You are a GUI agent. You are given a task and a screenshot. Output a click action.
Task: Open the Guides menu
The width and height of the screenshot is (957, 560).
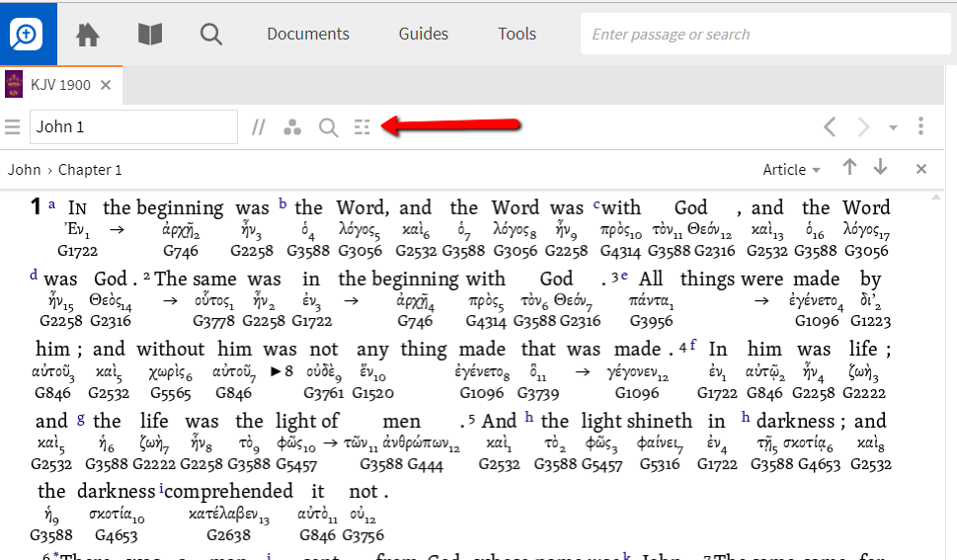pos(424,34)
